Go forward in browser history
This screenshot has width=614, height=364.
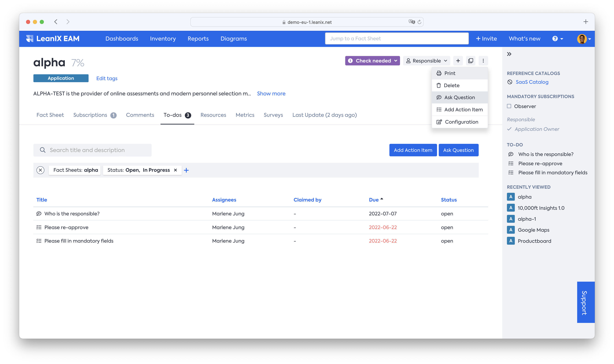click(68, 22)
